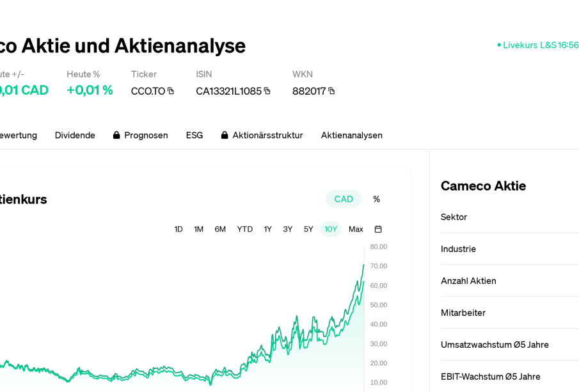Switch chart display to percent
579x392 pixels.
(x=376, y=199)
